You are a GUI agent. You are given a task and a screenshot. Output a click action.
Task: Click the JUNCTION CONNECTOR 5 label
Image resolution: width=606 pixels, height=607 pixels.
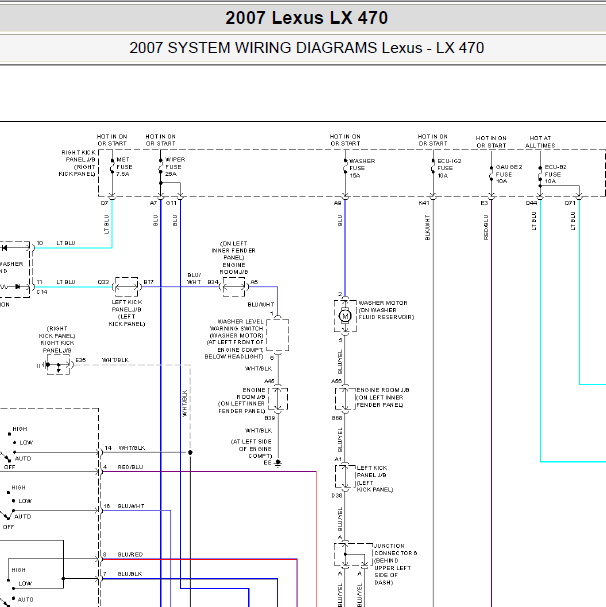point(395,564)
